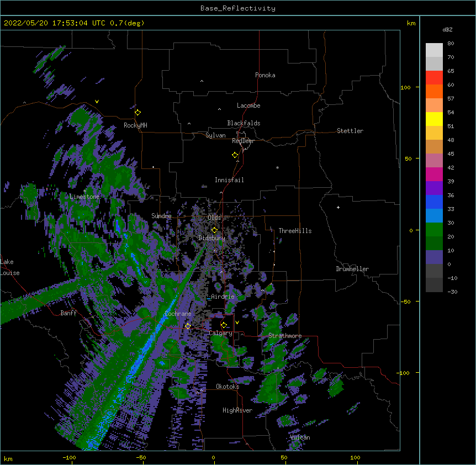Image resolution: width=476 pixels, height=465 pixels.
Task: Click the Lake Louise label
Action: (x=10, y=267)
